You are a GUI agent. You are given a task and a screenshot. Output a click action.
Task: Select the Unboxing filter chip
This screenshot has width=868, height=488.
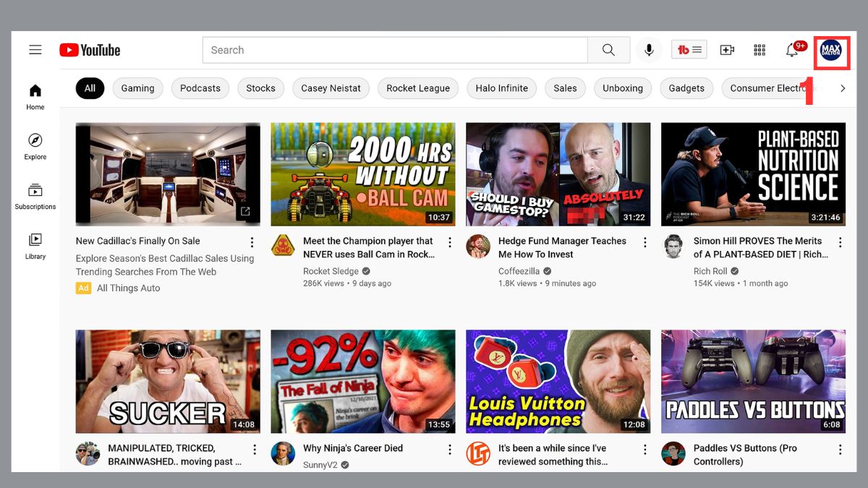[623, 88]
